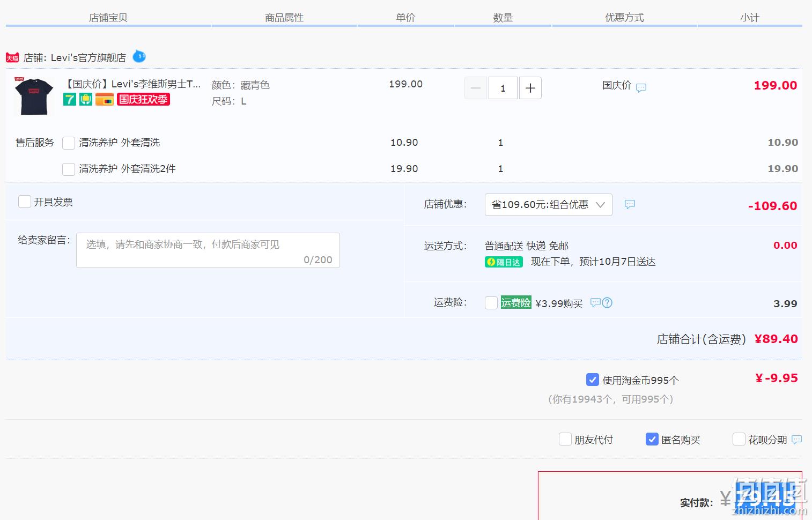The height and width of the screenshot is (520, 812).
Task: Expand the 省109.60元:组合优惠 dropdown
Action: [549, 205]
